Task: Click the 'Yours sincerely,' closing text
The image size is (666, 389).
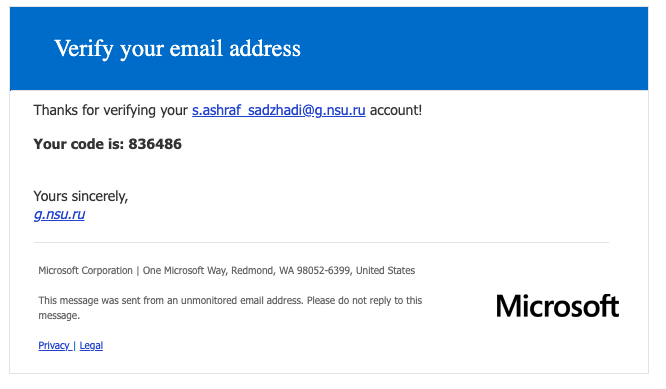Action: click(81, 196)
